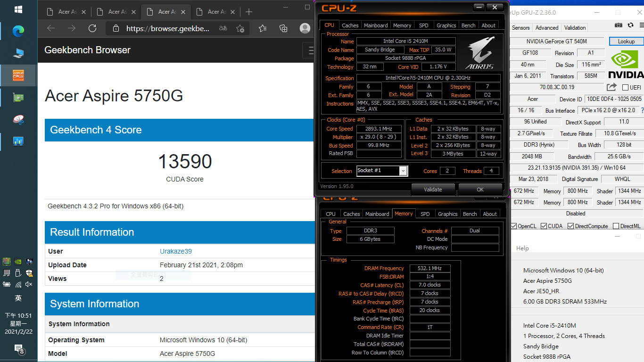
Task: Open the Edge profile avatar
Action: (305, 28)
